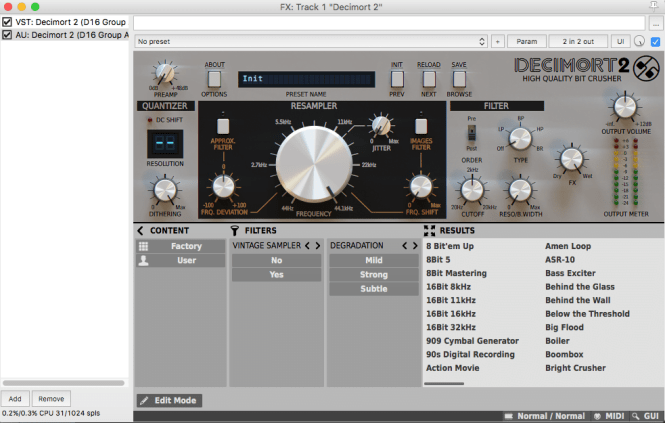Click next arrow on Vintage Sampler filter
The width and height of the screenshot is (665, 423).
coord(317,246)
